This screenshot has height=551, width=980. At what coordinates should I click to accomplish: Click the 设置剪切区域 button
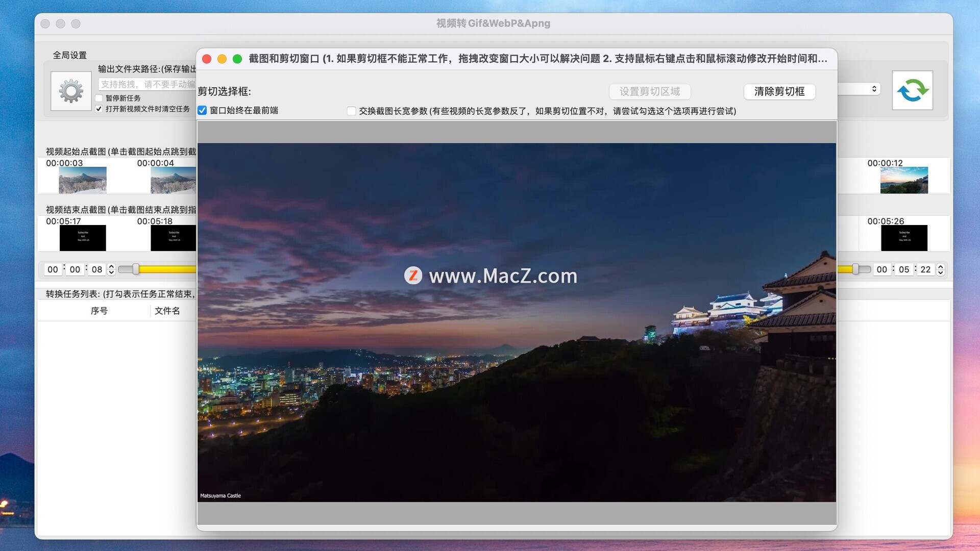click(x=650, y=91)
